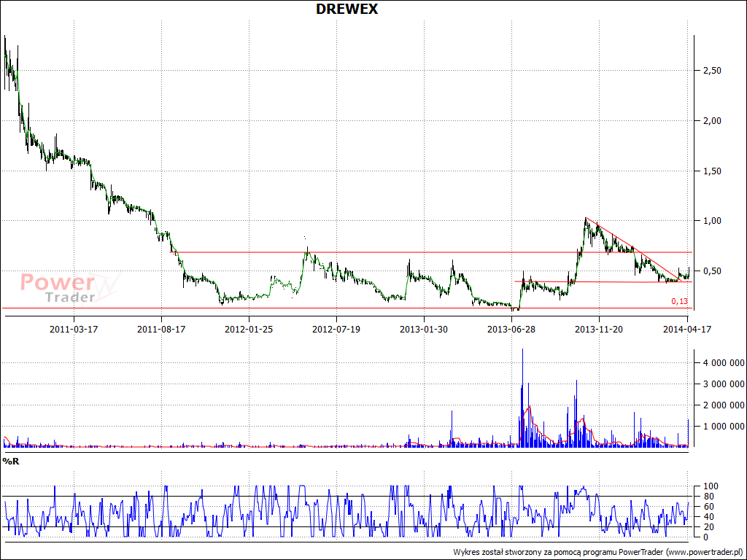Select the 2013-01-30 date label
The width and height of the screenshot is (747, 560).
tap(424, 329)
